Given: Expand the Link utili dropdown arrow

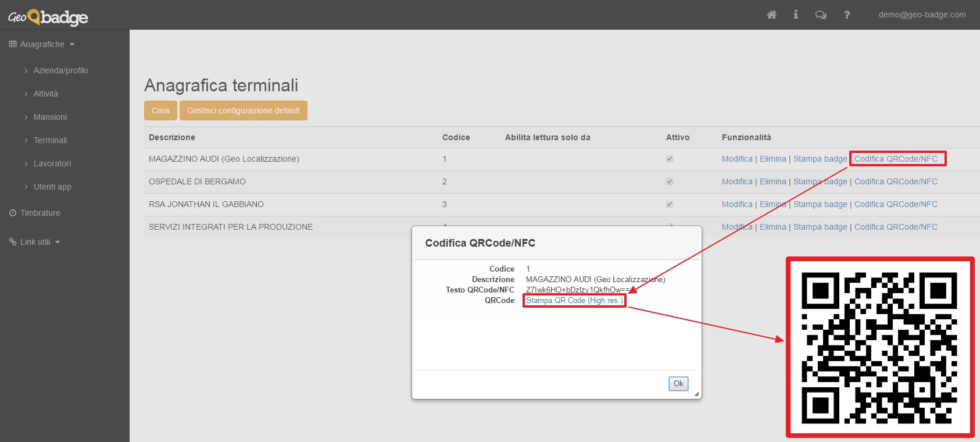Looking at the screenshot, I should click(x=58, y=243).
